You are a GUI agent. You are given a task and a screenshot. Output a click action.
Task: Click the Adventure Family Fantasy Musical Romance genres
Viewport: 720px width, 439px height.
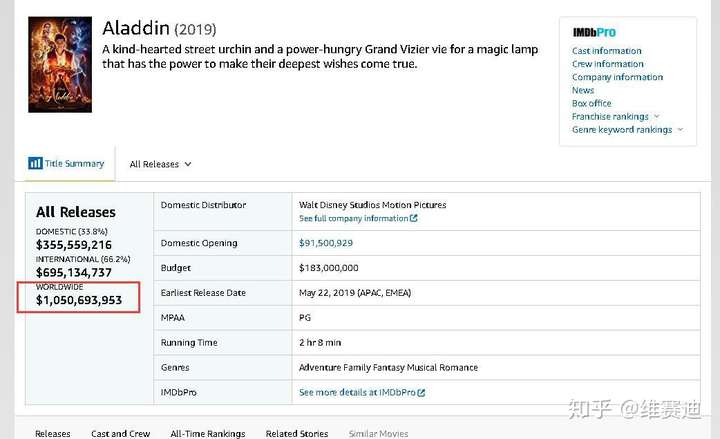(x=388, y=367)
